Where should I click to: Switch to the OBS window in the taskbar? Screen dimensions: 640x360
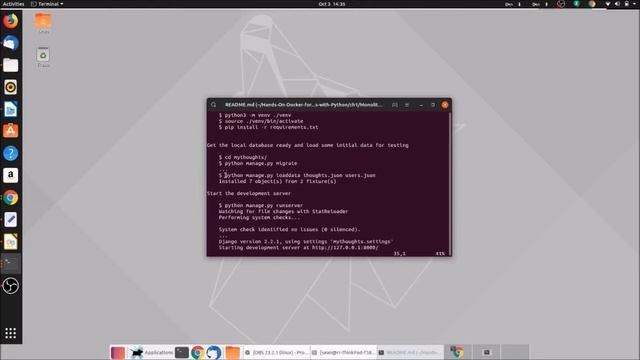click(276, 352)
